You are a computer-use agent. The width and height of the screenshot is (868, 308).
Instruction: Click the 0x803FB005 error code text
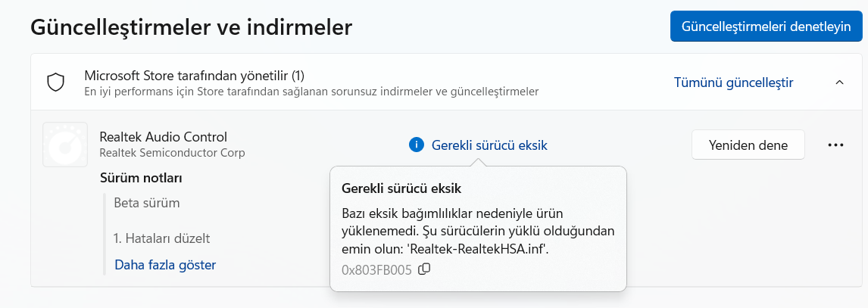[x=377, y=270]
